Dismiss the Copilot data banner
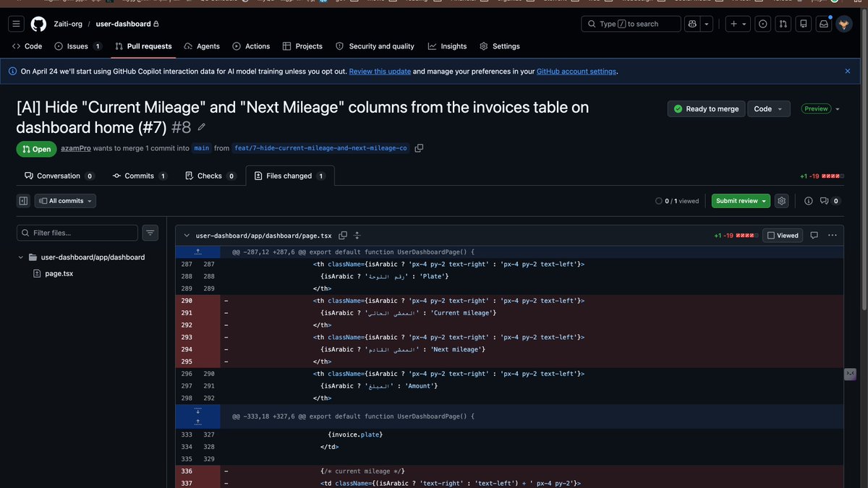 [x=848, y=72]
